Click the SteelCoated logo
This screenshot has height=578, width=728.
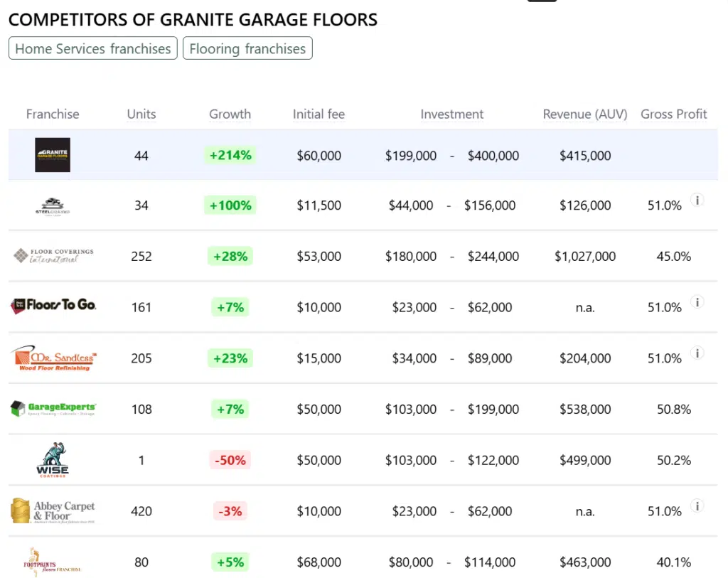click(x=53, y=206)
